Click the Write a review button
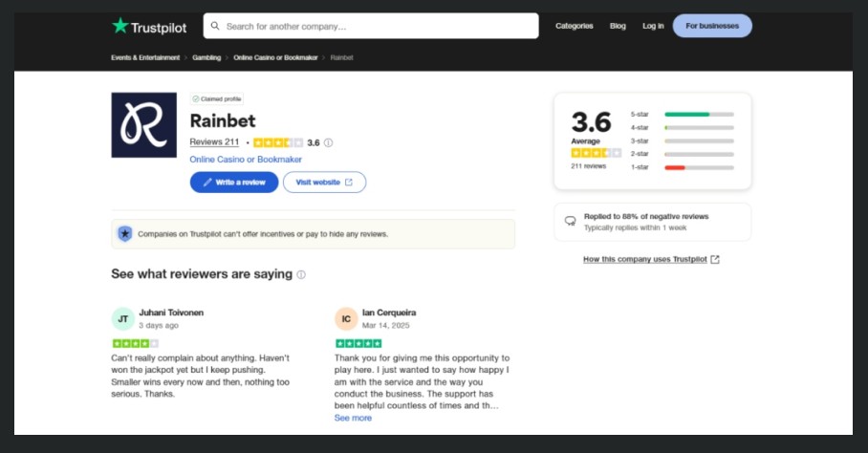The image size is (868, 453). click(234, 182)
